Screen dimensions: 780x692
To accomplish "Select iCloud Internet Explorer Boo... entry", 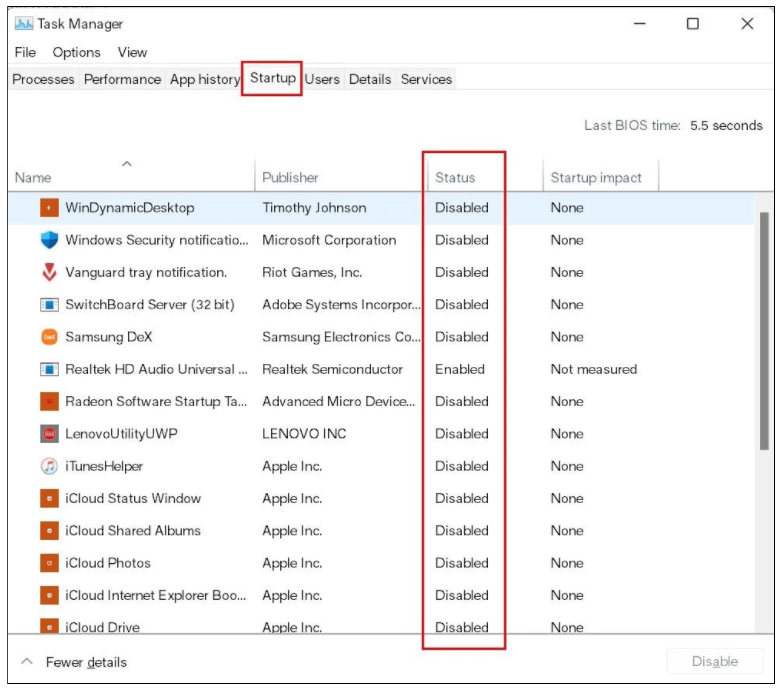I will 155,595.
